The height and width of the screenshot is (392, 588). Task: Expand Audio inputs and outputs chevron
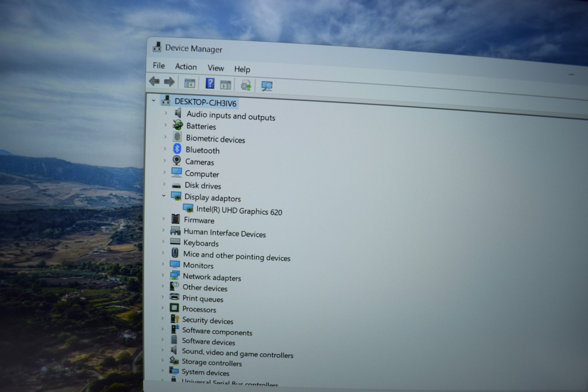tap(166, 113)
